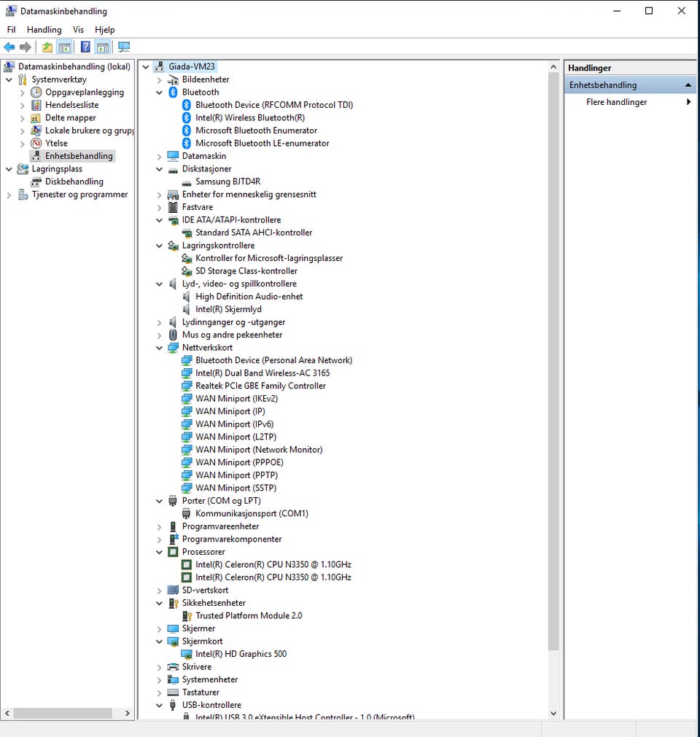This screenshot has height=737, width=700.
Task: Click the device list scroll down arrow
Action: [x=553, y=713]
